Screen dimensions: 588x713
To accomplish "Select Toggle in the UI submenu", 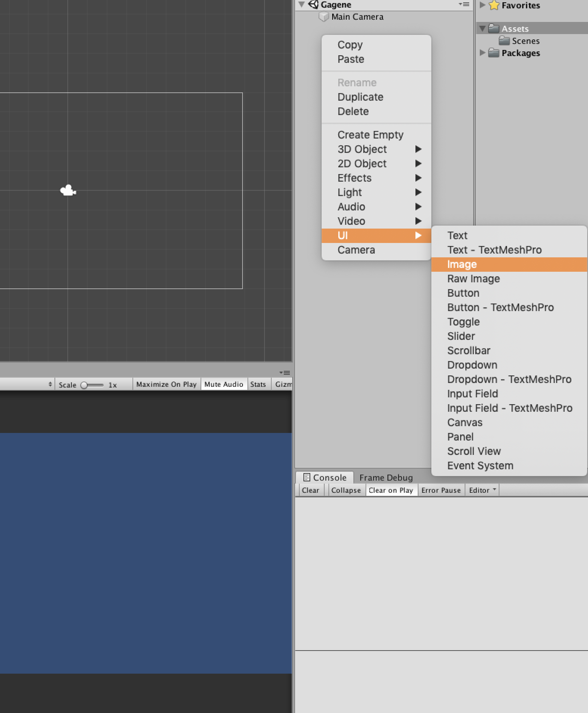I will point(509,322).
